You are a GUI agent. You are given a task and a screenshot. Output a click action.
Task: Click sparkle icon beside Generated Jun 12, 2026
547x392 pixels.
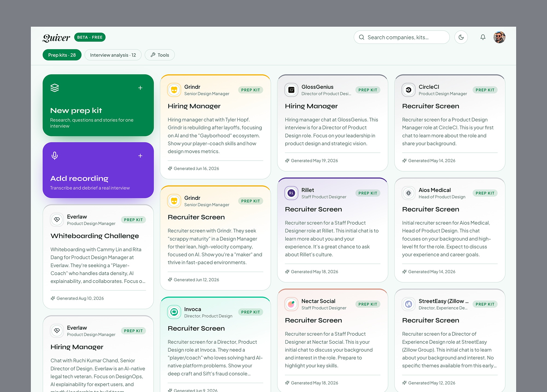tap(170, 279)
